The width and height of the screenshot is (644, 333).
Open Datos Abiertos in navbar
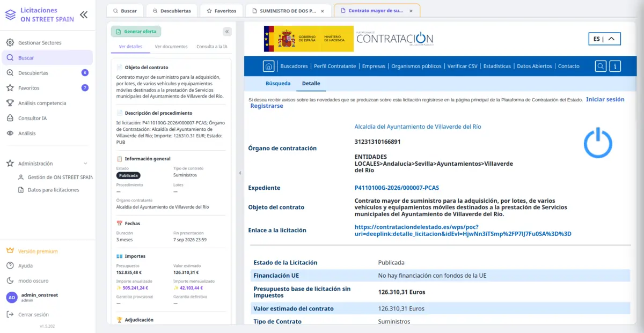[x=534, y=66]
